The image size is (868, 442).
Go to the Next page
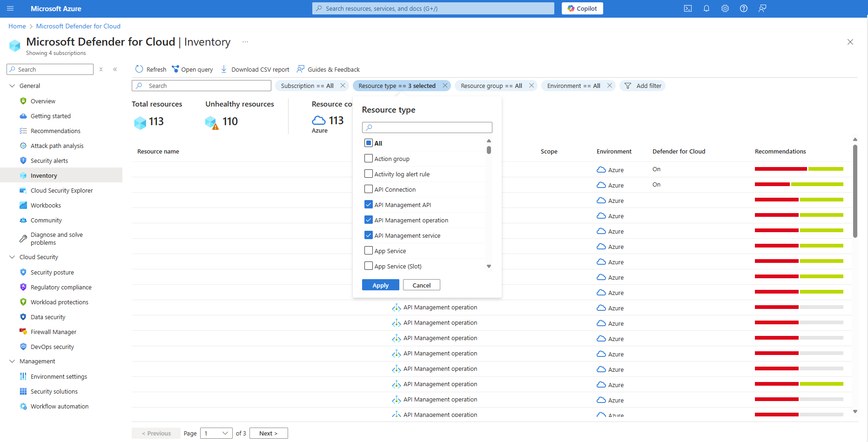(269, 433)
